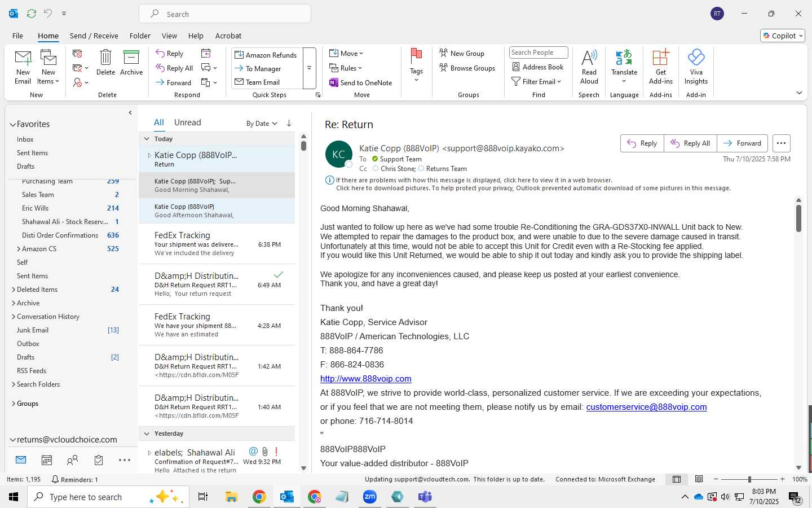Click Forward in the Respond group

174,83
